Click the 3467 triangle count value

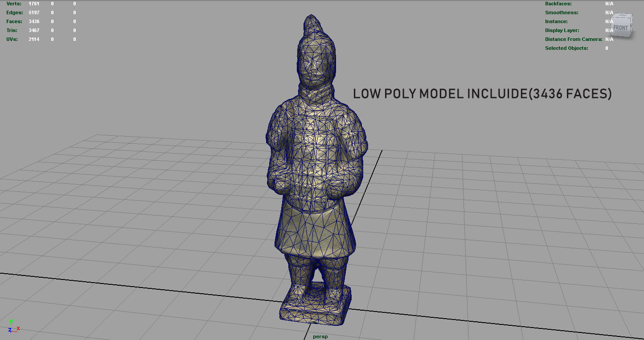pos(34,30)
